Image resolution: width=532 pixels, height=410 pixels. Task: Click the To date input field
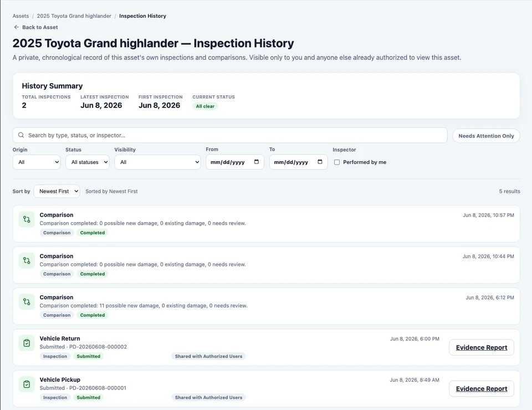pos(299,162)
